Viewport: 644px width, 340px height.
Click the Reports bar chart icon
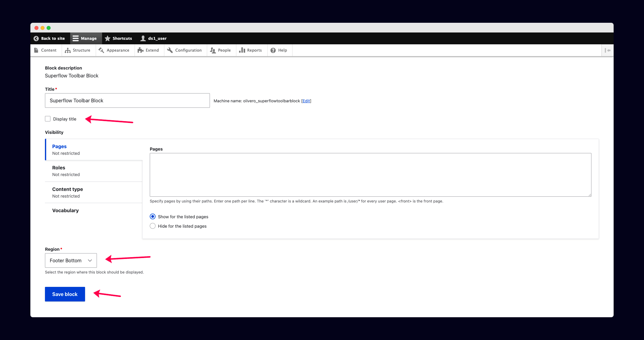[x=242, y=50]
